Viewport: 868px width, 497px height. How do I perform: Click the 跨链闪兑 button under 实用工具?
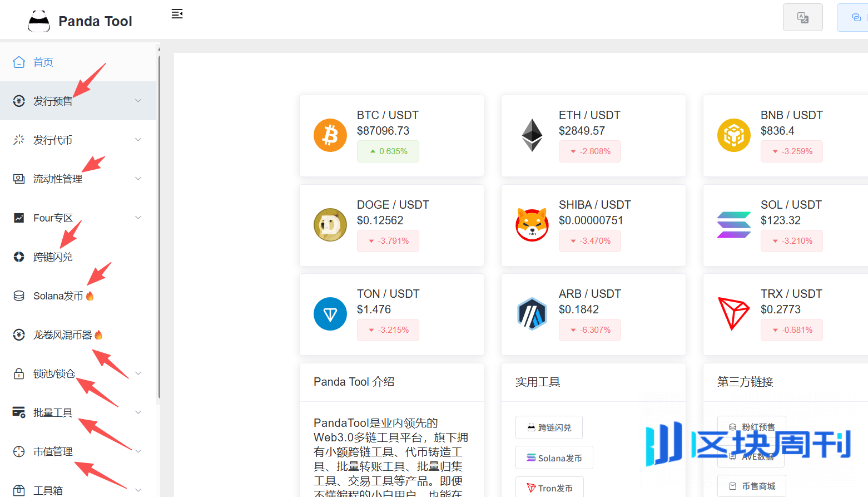coord(549,427)
